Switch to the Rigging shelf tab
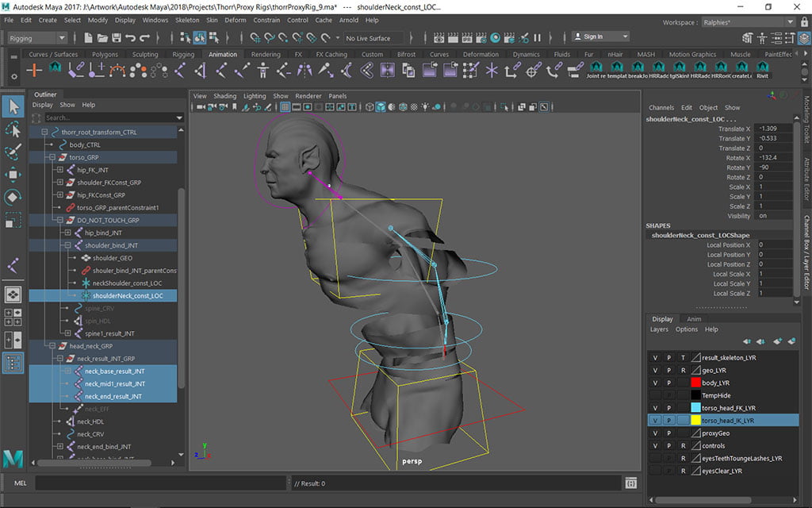Screen dimensions: 812x508 click(x=183, y=55)
